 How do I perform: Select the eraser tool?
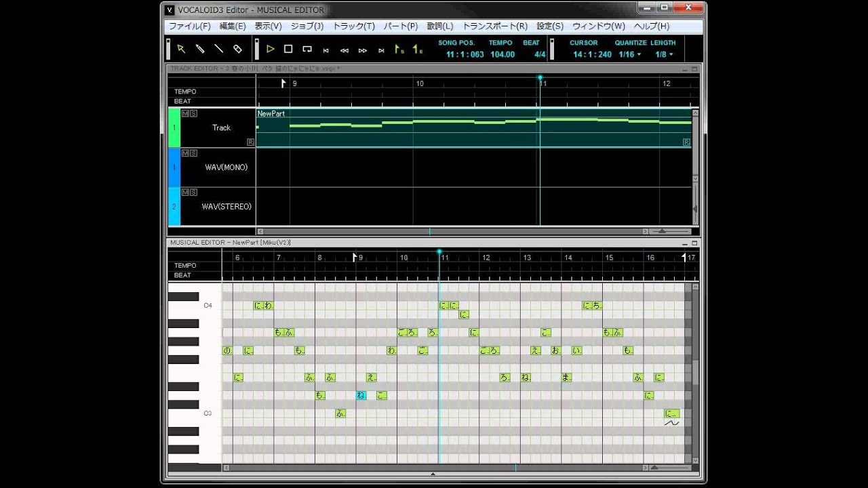tap(237, 49)
